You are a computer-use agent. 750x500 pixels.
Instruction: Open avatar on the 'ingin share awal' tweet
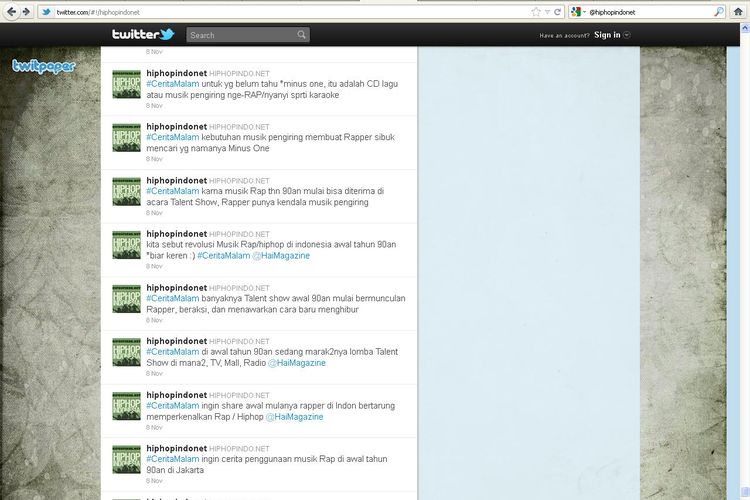click(x=126, y=406)
